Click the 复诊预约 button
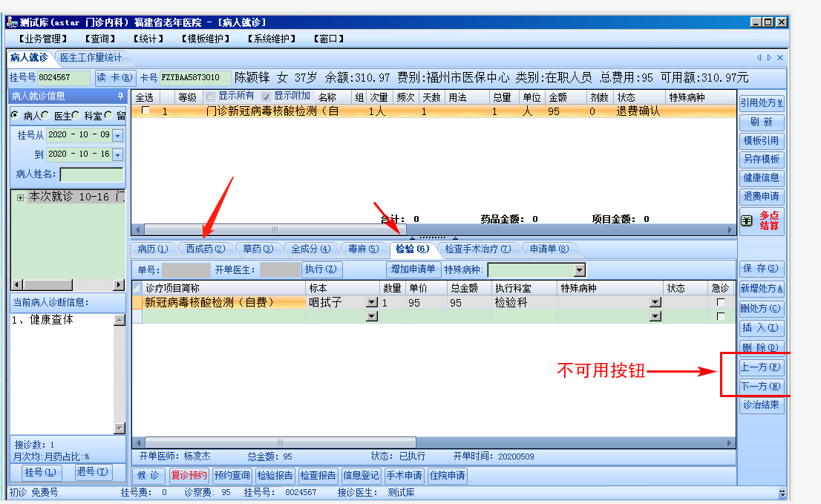This screenshot has width=821, height=504. coord(189,476)
